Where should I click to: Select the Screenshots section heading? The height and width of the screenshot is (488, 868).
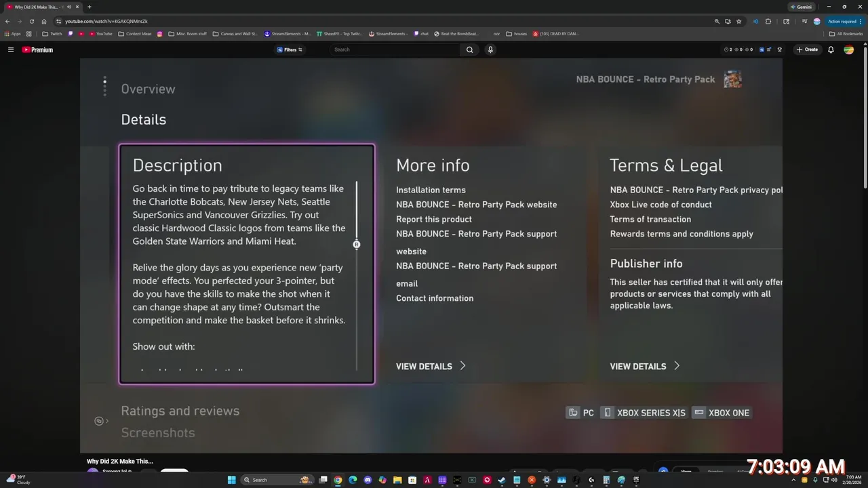pyautogui.click(x=158, y=432)
